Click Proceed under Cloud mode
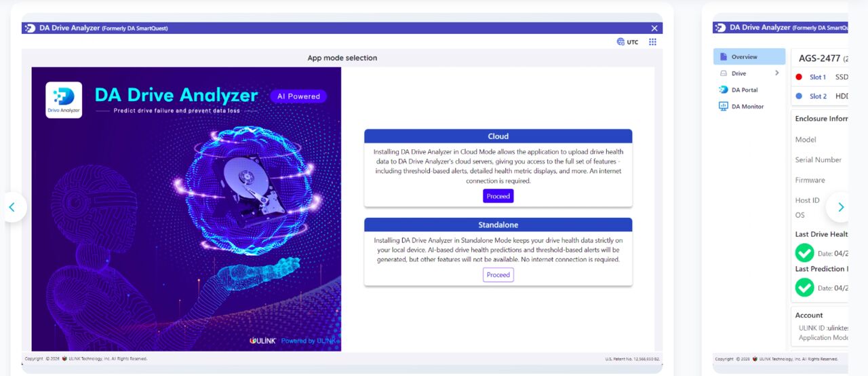The height and width of the screenshot is (376, 868). pyautogui.click(x=498, y=196)
